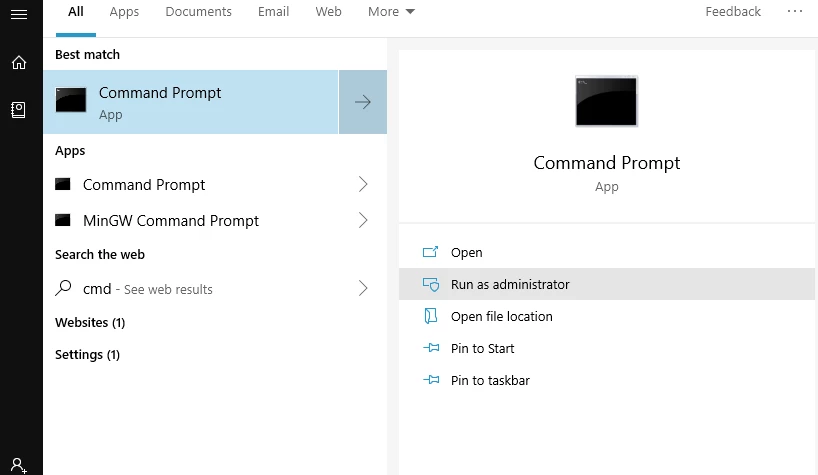Expand chevron for cmd web results
Viewport: 818px width, 475px height.
(x=363, y=288)
